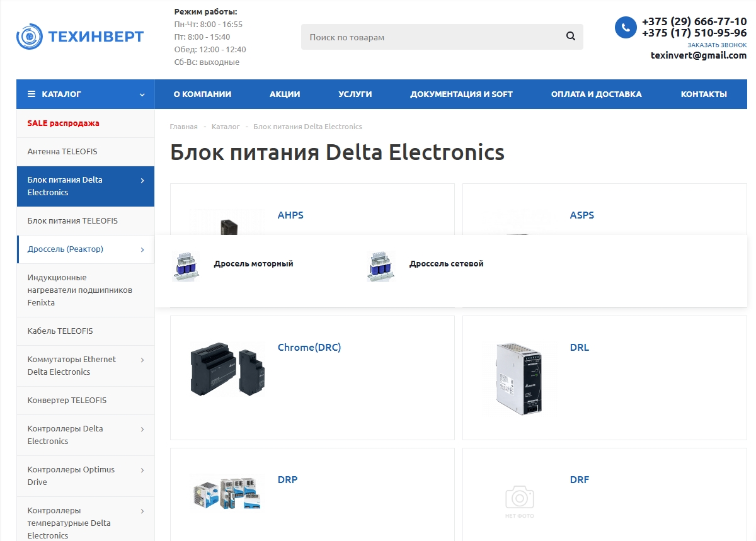756x541 pixels.
Task: Open the Контакты menu item
Action: tap(704, 94)
